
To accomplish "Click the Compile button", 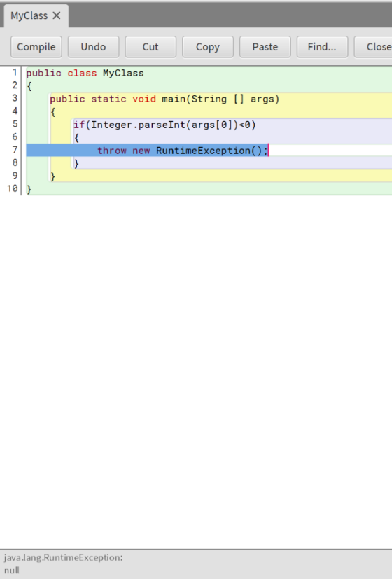I will tap(36, 47).
